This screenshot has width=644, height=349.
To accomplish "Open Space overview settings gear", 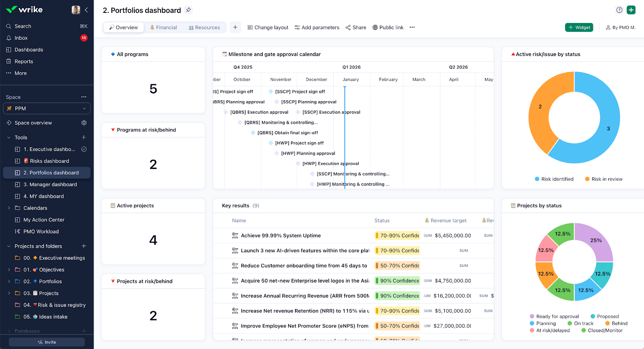I will (x=84, y=123).
